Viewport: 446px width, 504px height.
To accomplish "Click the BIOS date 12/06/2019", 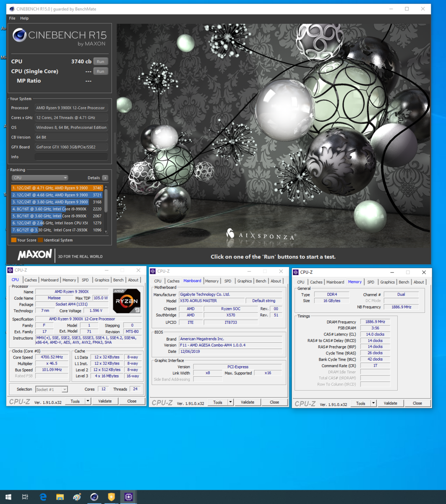I will point(230,351).
